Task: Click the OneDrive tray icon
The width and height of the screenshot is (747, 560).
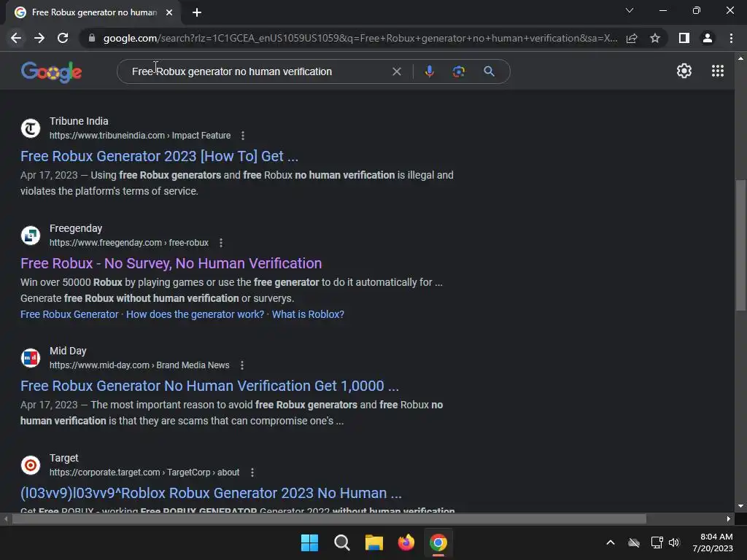Action: [634, 542]
